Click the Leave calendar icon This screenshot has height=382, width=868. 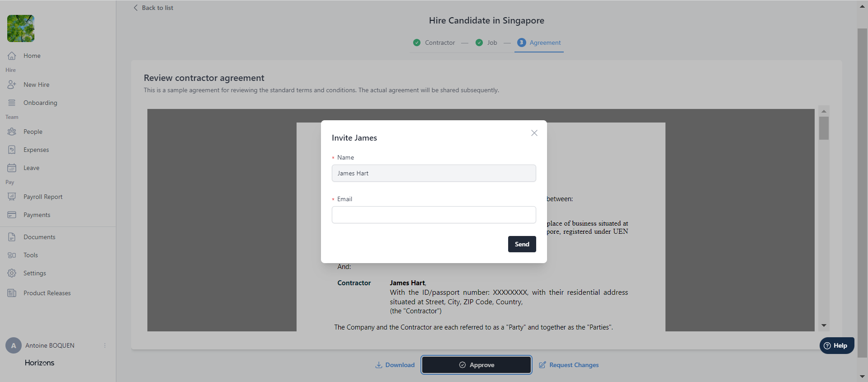pyautogui.click(x=12, y=168)
